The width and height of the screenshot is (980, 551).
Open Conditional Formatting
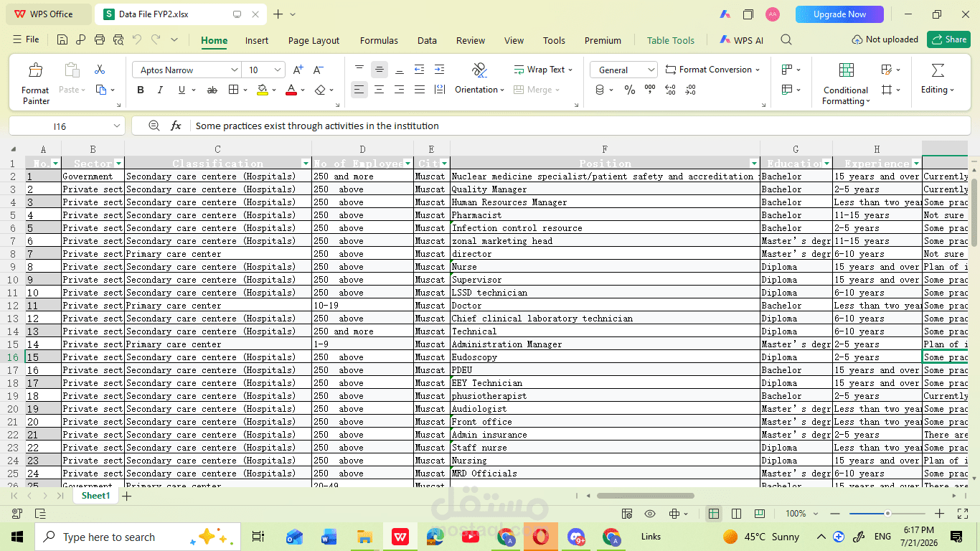[846, 84]
